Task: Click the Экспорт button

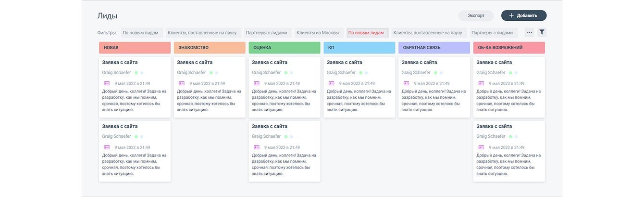Action: [476, 15]
